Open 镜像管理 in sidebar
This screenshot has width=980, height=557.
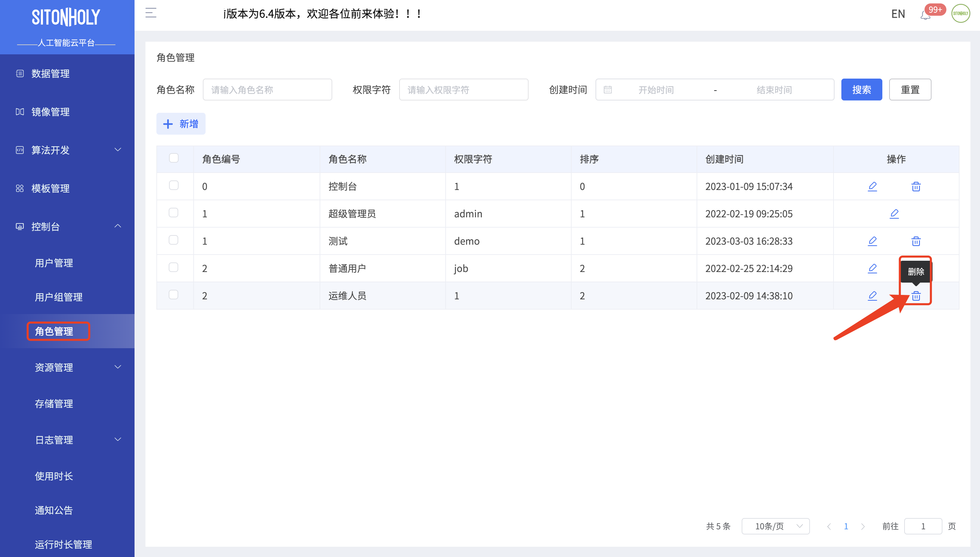coord(51,112)
